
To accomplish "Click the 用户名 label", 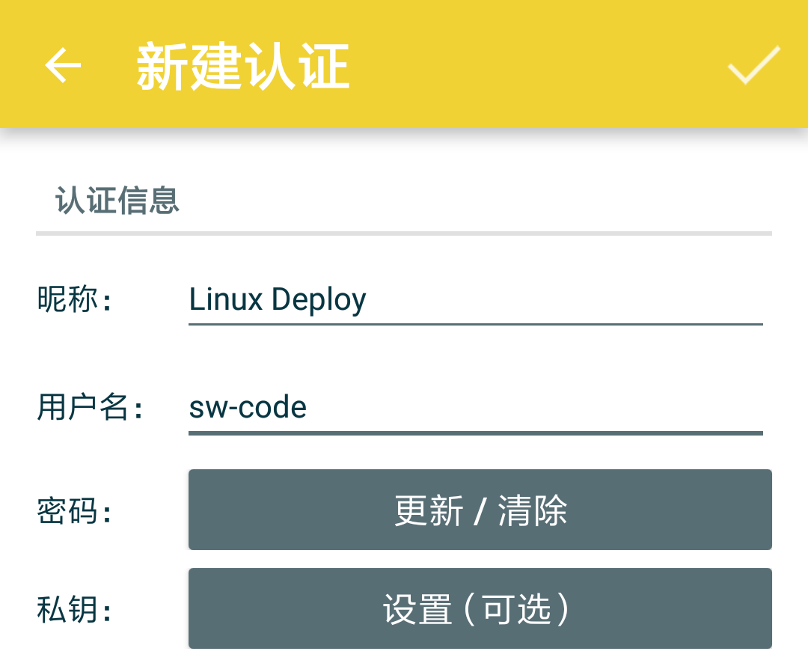I will tap(90, 409).
